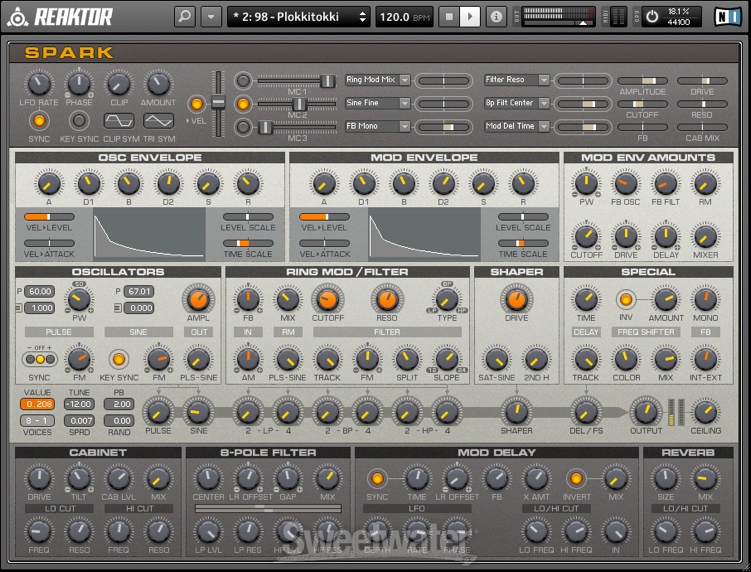Click the OUT label button
751x572 pixels.
pos(199,332)
